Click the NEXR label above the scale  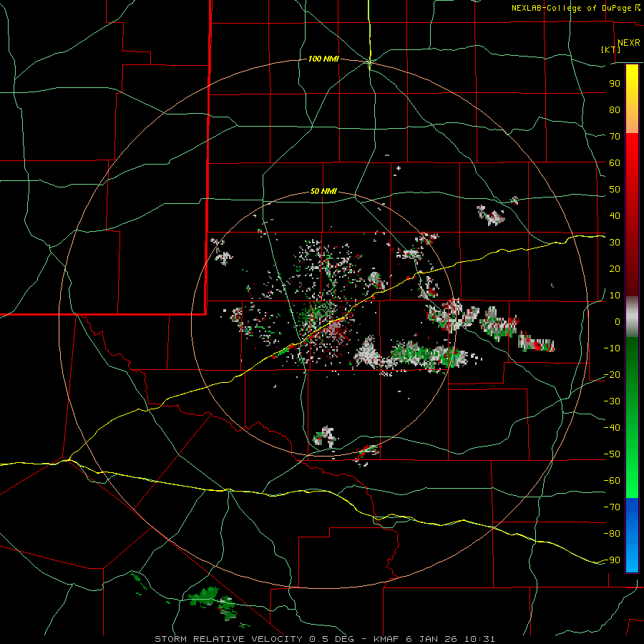pos(628,43)
